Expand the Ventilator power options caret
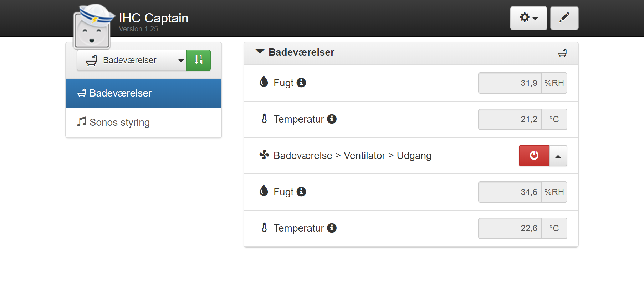Image resolution: width=644 pixels, height=306 pixels. click(558, 156)
